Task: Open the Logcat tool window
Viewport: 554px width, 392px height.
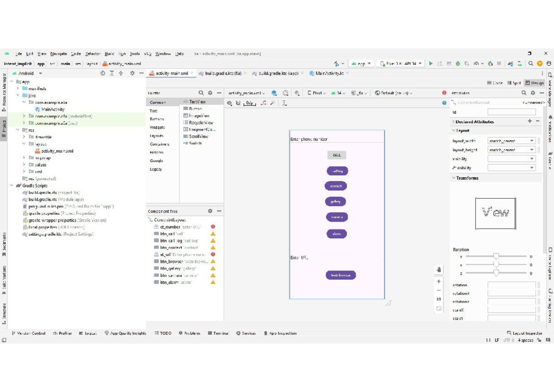Action: [88, 333]
